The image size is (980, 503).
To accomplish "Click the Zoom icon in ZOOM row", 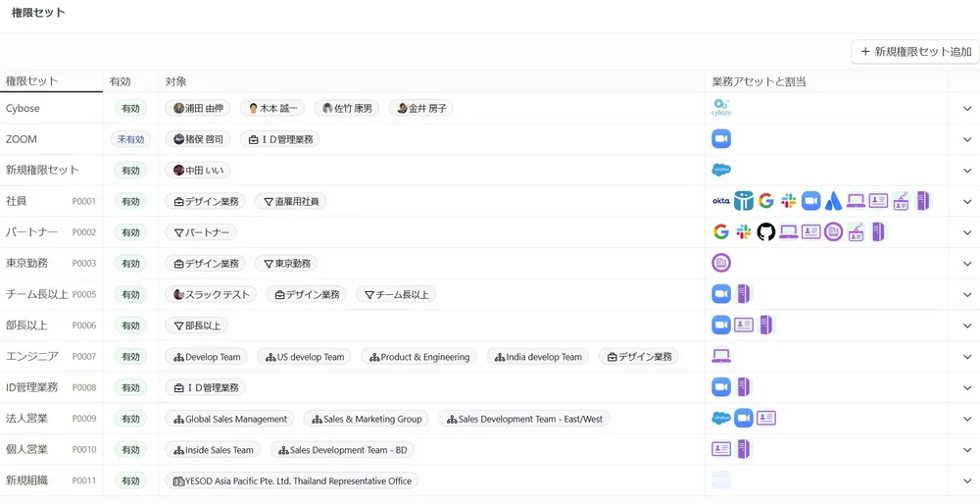I will [721, 139].
